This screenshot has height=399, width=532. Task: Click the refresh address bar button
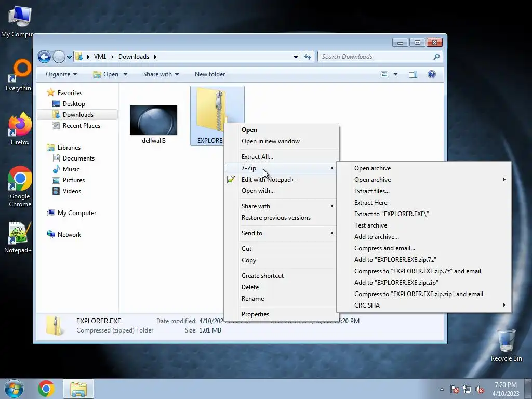[308, 57]
